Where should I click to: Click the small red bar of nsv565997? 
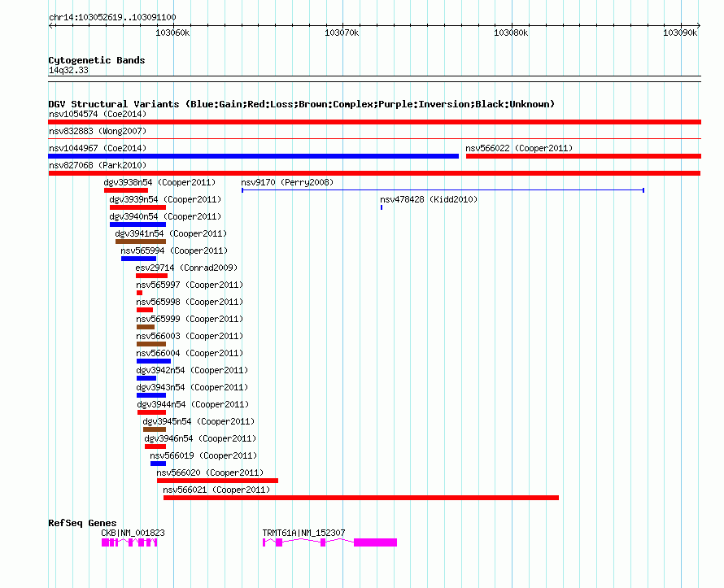tap(139, 293)
